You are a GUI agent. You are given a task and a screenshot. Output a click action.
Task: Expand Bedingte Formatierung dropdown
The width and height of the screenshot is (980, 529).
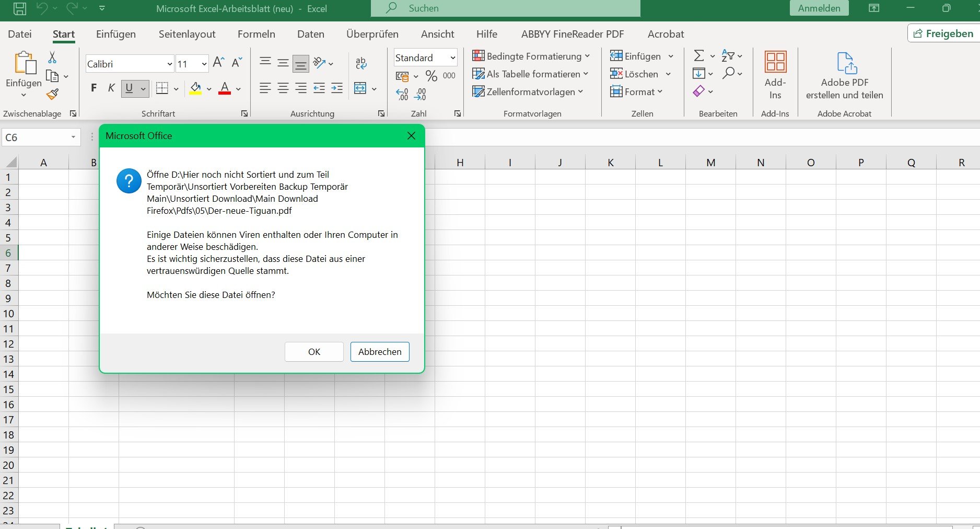[x=587, y=56]
